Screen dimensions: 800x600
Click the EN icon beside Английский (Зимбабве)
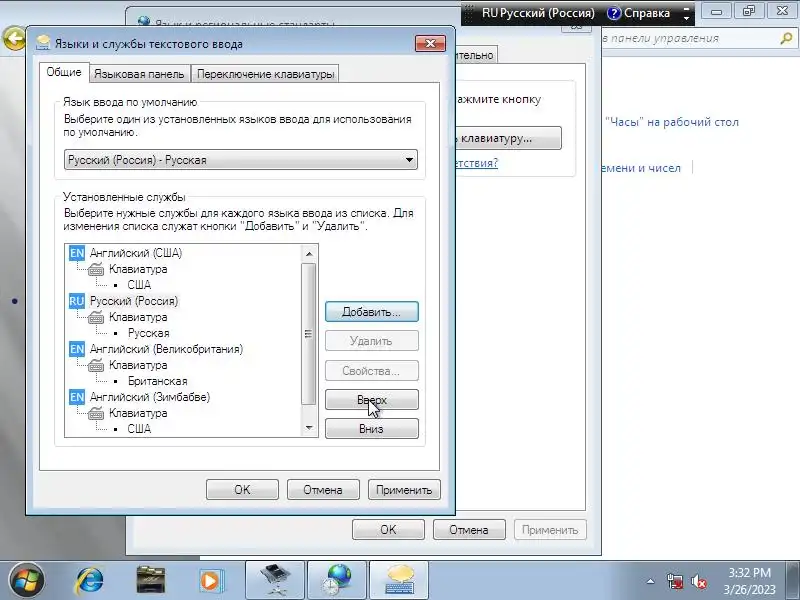[x=77, y=397]
